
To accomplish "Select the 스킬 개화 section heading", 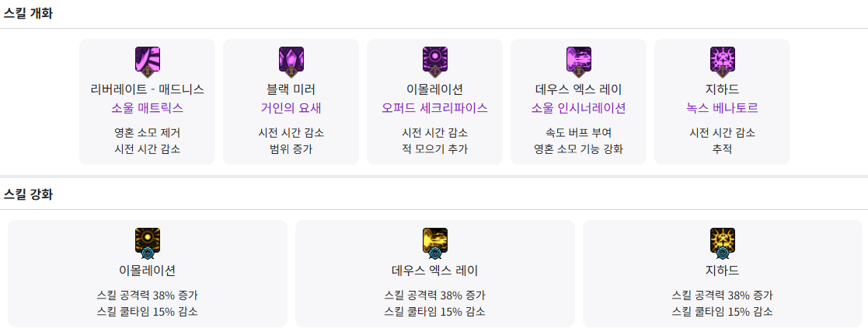I will tap(28, 14).
